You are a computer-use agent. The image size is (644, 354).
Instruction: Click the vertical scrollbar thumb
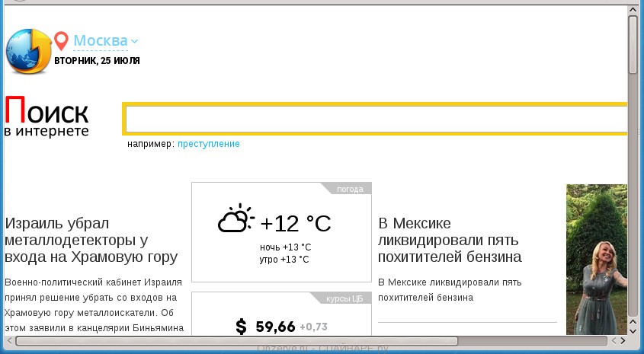click(x=633, y=44)
